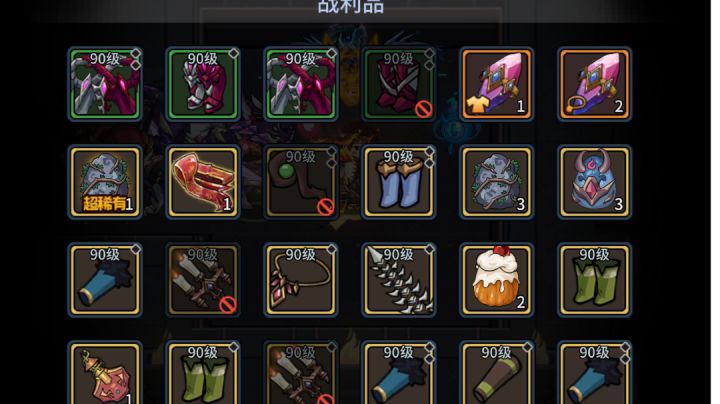Click the red silk scarf item
Screen dimensions: 720x404
pos(202,182)
